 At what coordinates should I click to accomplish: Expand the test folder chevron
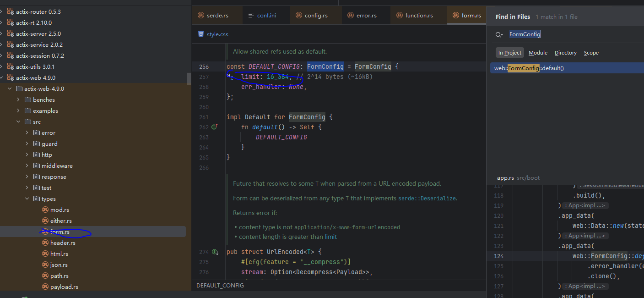point(27,188)
